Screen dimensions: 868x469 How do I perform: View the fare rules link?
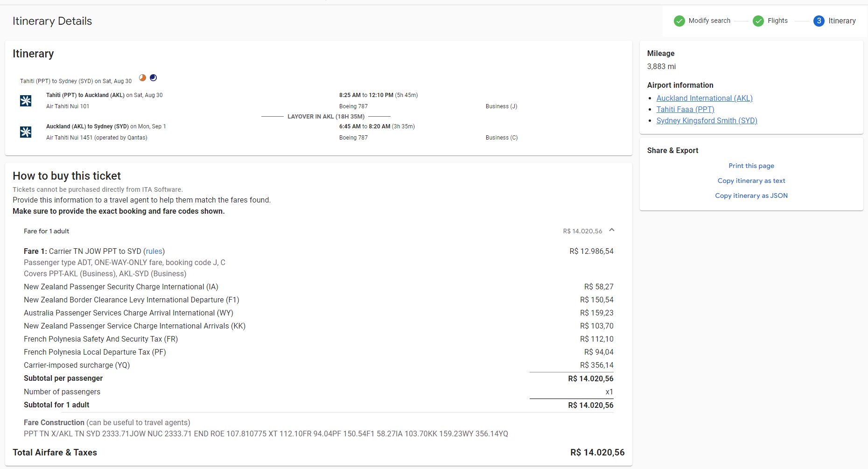click(x=154, y=251)
